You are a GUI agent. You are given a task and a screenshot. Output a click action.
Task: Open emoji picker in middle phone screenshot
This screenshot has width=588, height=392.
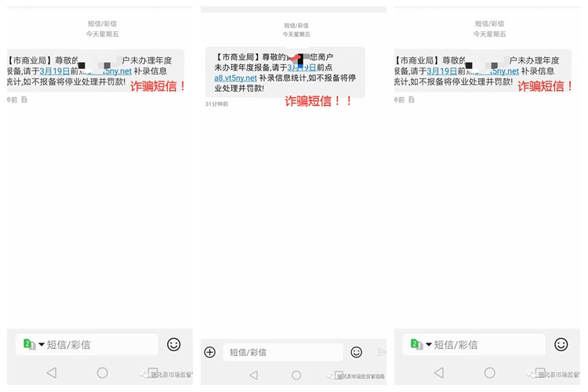(x=356, y=352)
